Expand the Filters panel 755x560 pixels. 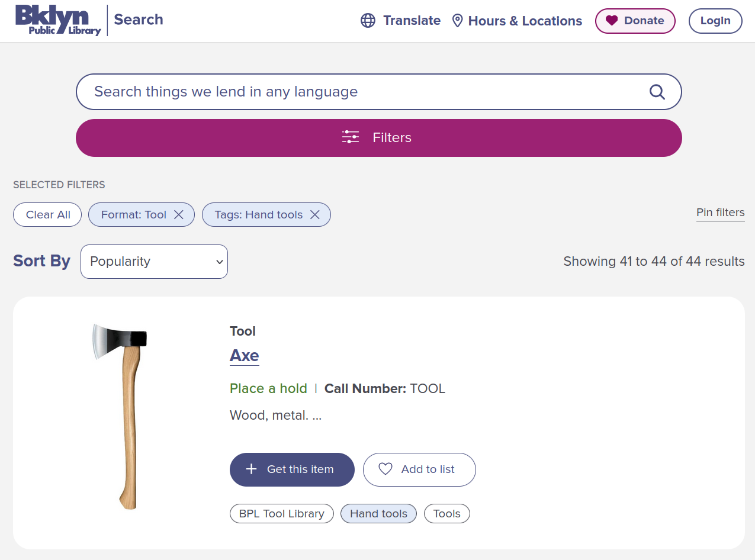(x=379, y=138)
